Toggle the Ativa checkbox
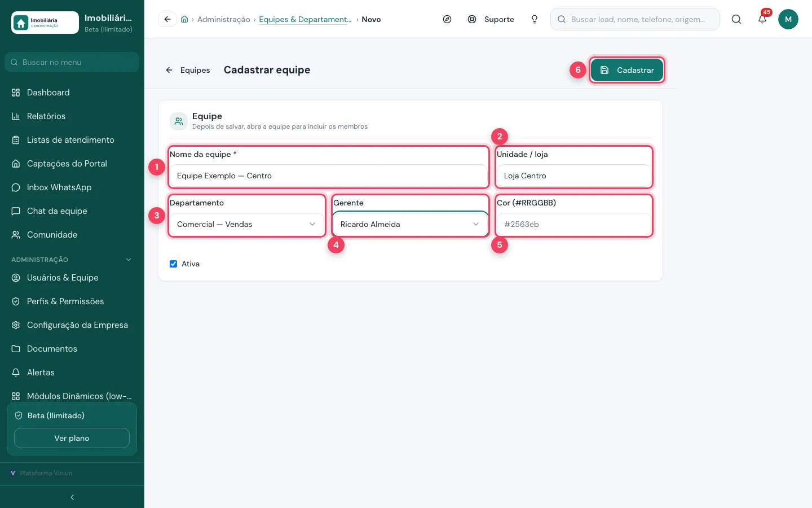Screen dimensions: 812x508 (x=174, y=264)
